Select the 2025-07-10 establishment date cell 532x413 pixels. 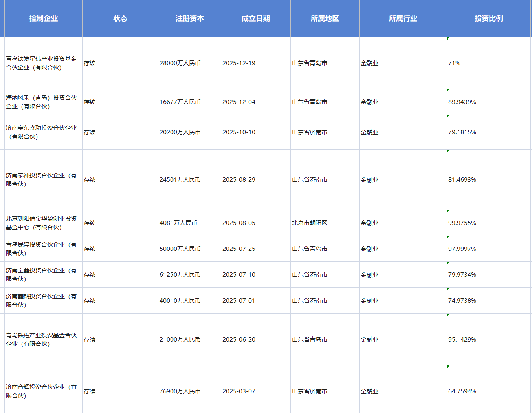255,275
